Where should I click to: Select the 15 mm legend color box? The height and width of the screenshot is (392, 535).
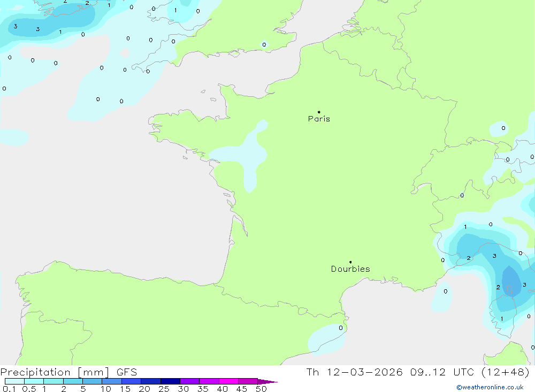point(132,381)
